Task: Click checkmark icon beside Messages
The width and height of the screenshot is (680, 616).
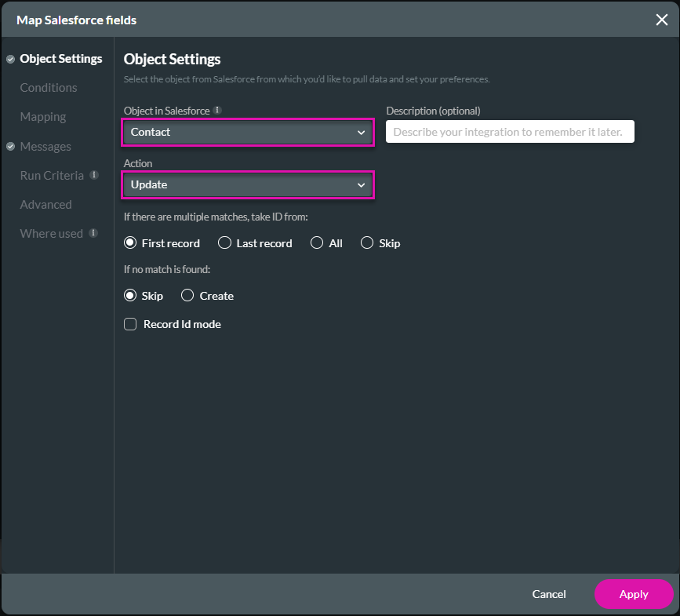Action: coord(9,146)
